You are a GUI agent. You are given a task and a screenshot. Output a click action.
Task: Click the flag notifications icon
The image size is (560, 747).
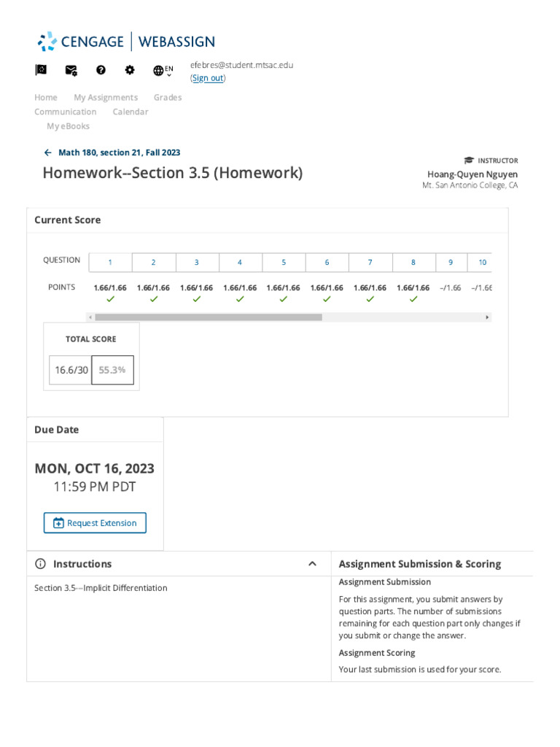pyautogui.click(x=41, y=70)
